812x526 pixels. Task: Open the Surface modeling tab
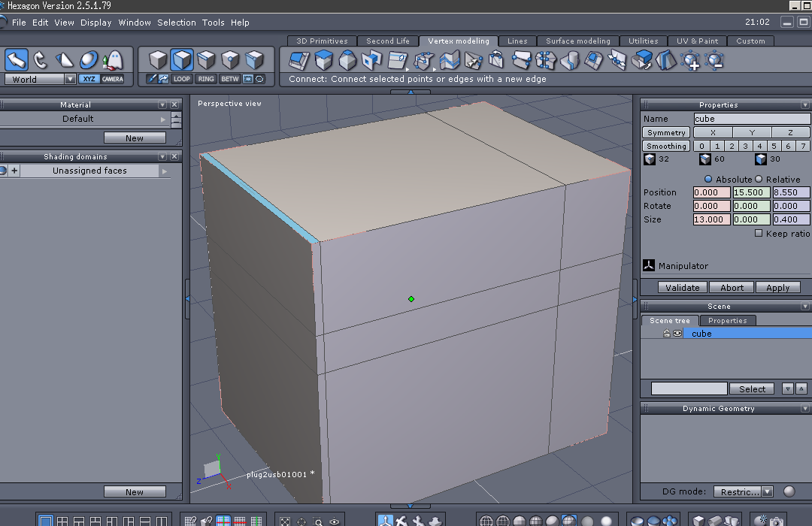point(577,41)
